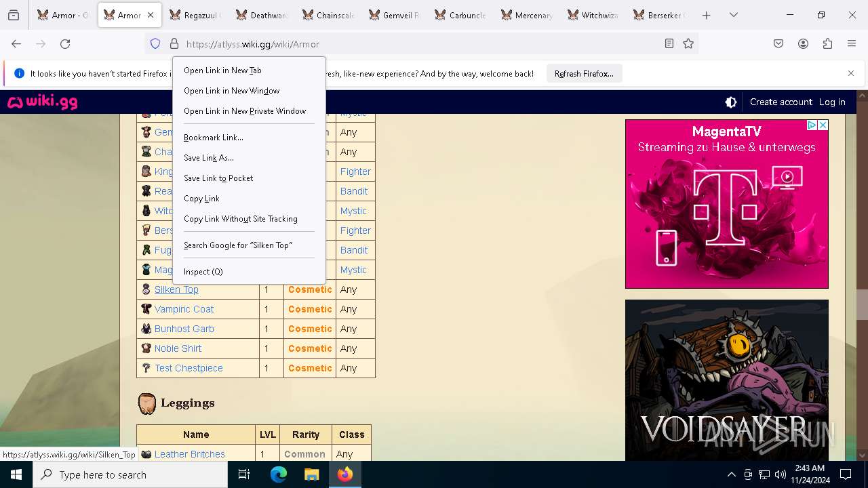Open a new tab with plus button

[x=706, y=15]
